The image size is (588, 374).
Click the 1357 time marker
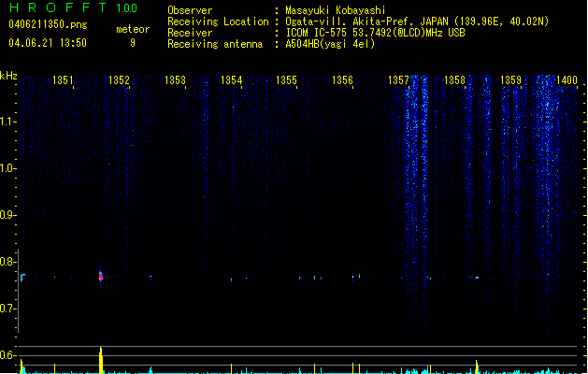click(x=398, y=80)
